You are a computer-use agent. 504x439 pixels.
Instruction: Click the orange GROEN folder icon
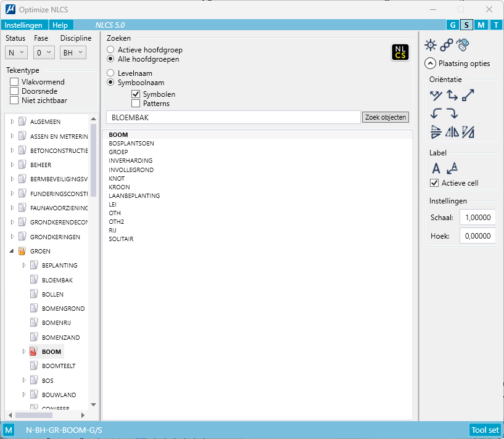(x=22, y=251)
